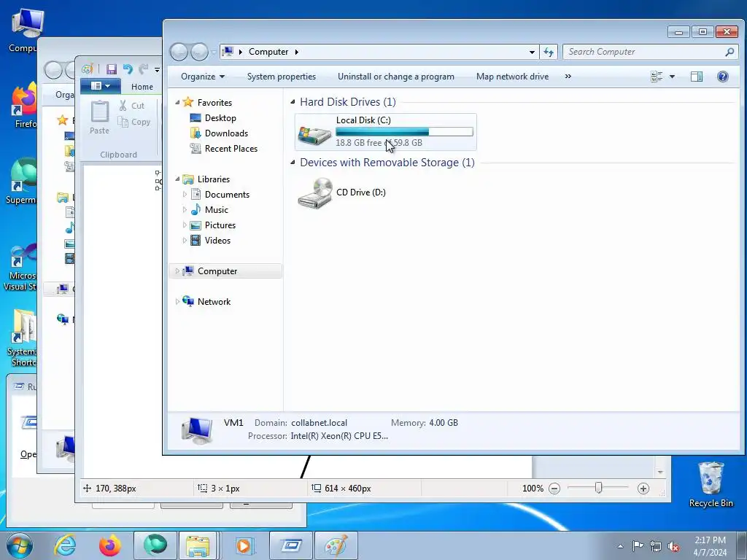This screenshot has width=747, height=560.
Task: Click Undo in Paint quick access toolbar
Action: [x=128, y=69]
